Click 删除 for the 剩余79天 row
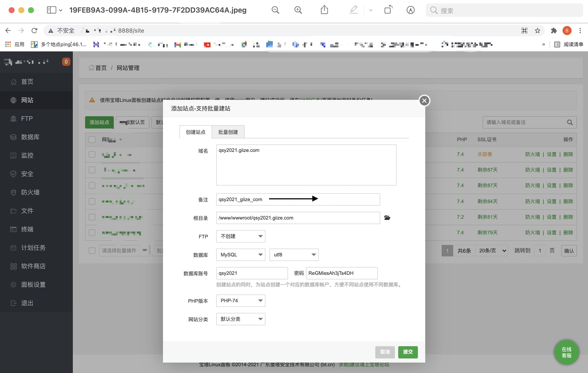 point(568,233)
